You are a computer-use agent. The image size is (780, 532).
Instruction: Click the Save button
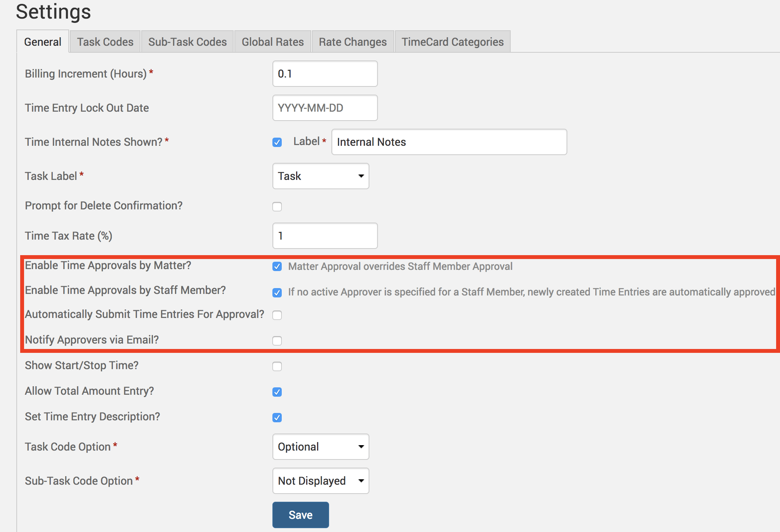click(300, 515)
